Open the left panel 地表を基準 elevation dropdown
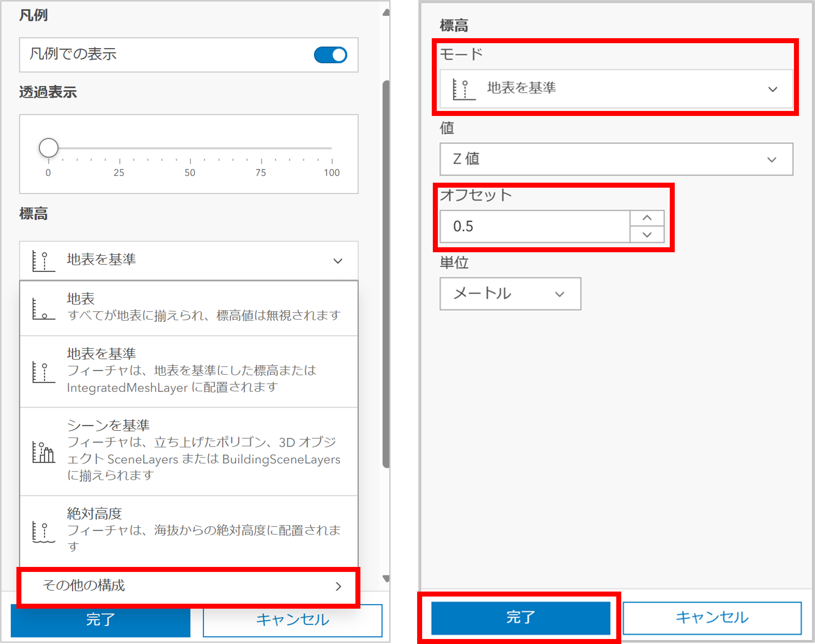Screen dimensions: 815x644 pos(188,260)
